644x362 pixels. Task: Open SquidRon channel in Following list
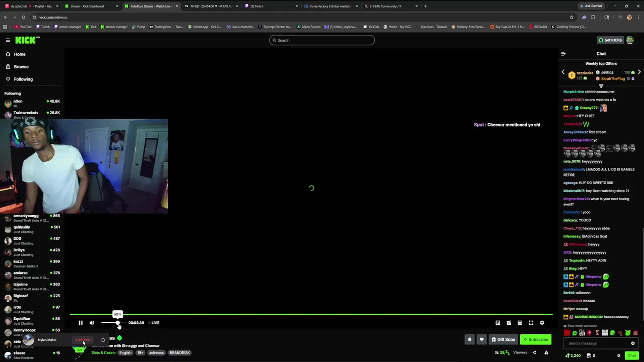pos(32,320)
